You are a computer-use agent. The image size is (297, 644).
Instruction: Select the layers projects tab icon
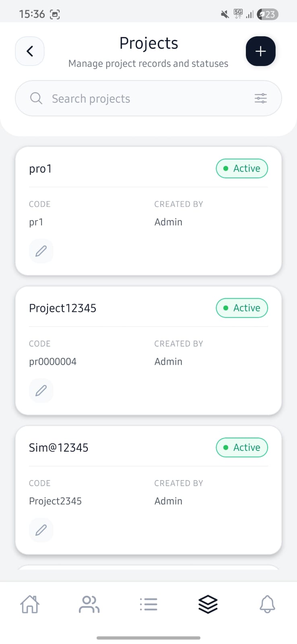pyautogui.click(x=208, y=604)
